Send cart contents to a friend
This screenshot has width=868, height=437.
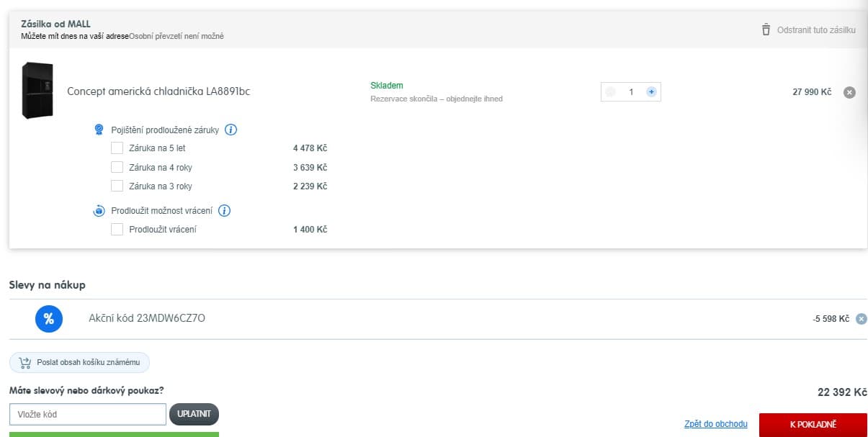tap(79, 363)
